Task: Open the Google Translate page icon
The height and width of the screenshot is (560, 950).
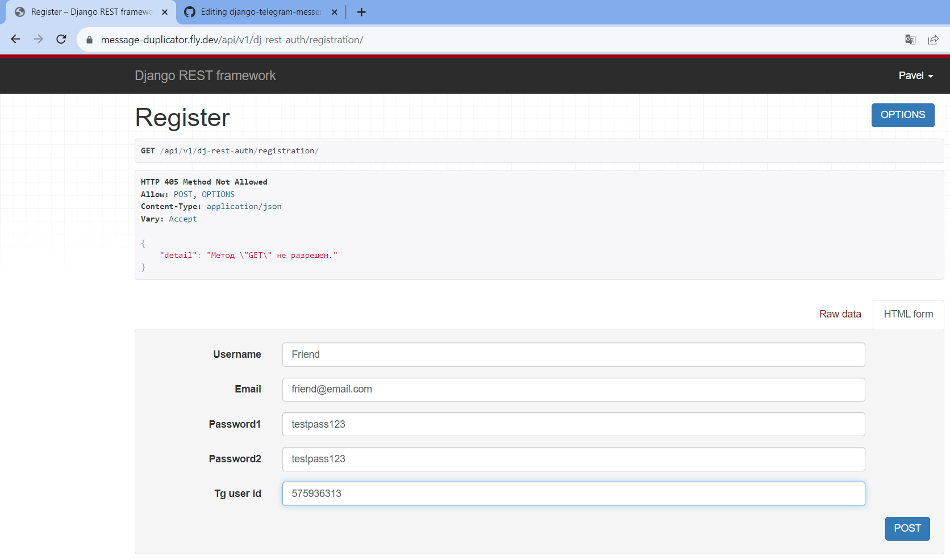Action: 910,39
